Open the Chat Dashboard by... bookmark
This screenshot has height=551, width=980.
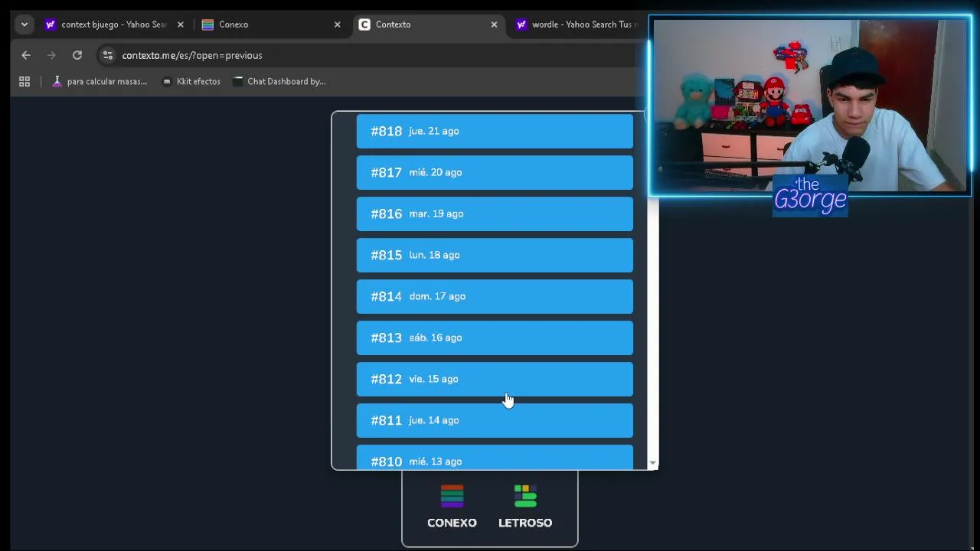pyautogui.click(x=279, y=81)
